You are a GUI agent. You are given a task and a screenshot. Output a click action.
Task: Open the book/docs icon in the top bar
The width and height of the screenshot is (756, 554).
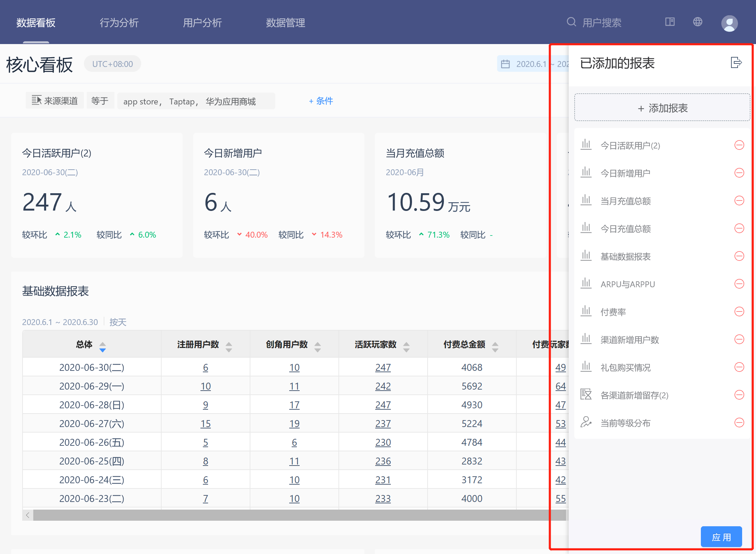coord(670,22)
